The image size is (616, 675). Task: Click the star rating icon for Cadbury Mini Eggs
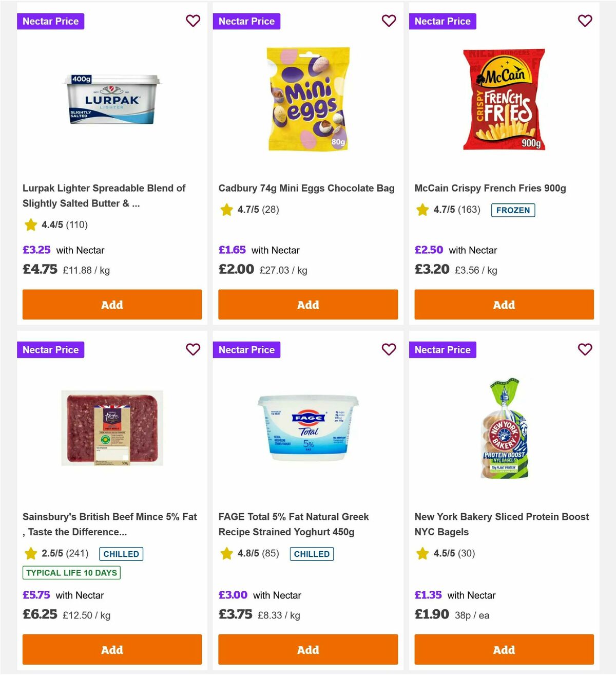point(226,210)
